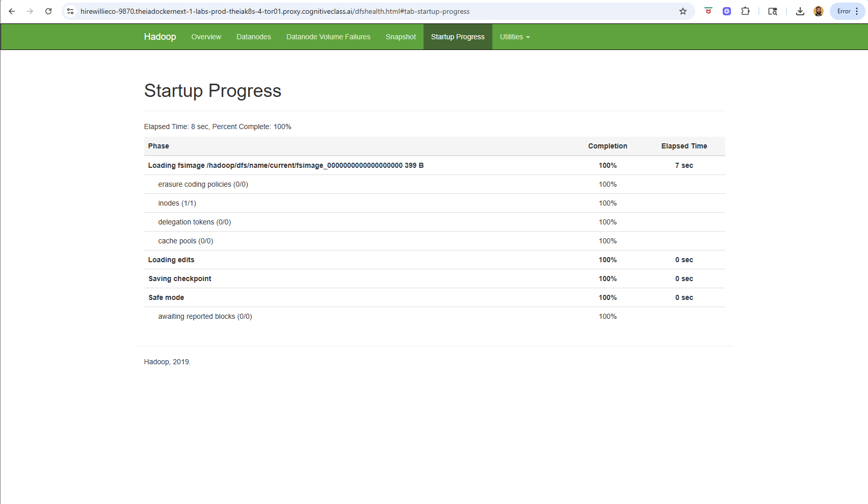The height and width of the screenshot is (504, 868).
Task: Click the Error button in browser toolbar
Action: click(x=843, y=11)
